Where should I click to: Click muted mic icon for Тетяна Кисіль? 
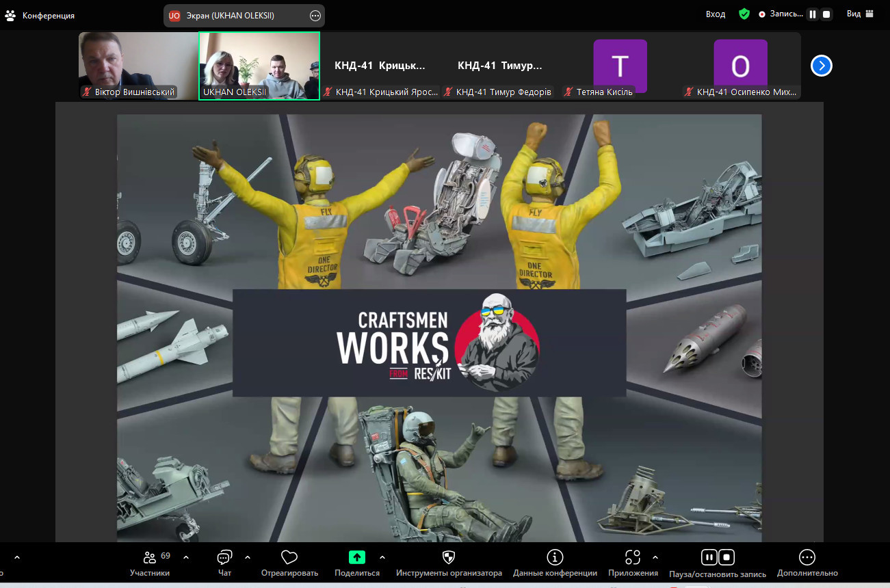568,92
